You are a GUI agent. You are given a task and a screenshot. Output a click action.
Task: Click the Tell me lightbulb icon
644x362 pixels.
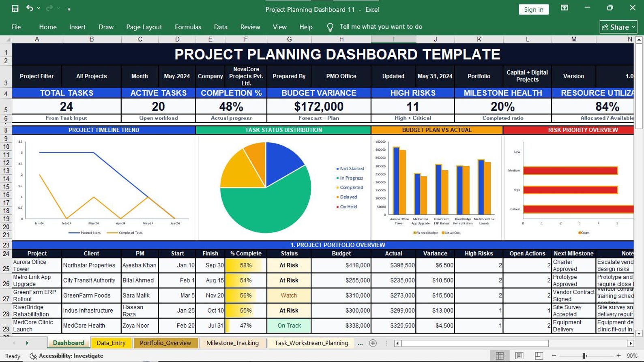point(330,27)
